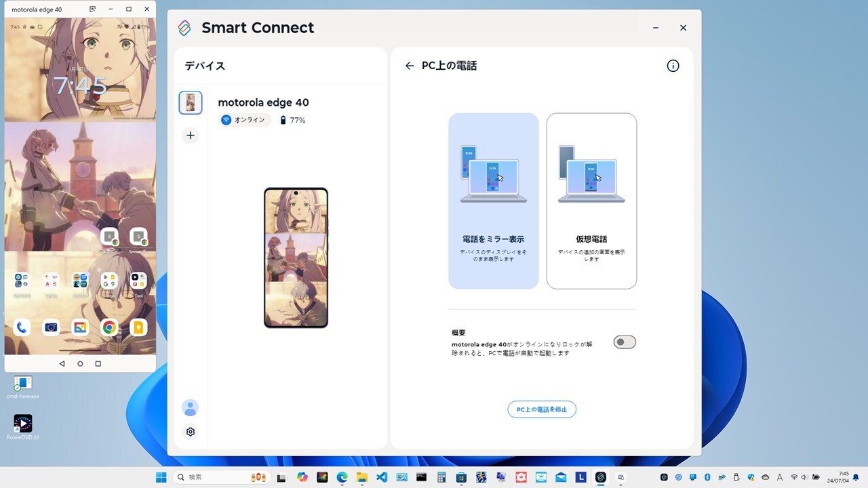Click PC上の電話を停止 button
The height and width of the screenshot is (488, 868).
click(x=542, y=409)
